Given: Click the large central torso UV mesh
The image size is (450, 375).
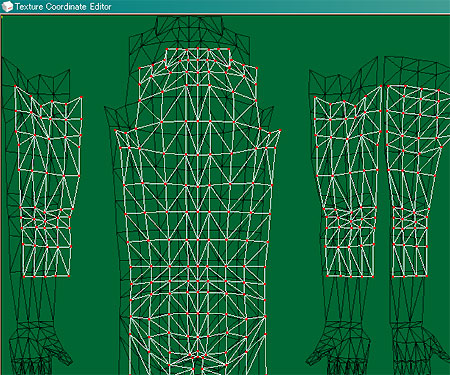Looking at the screenshot, I should [x=198, y=211].
